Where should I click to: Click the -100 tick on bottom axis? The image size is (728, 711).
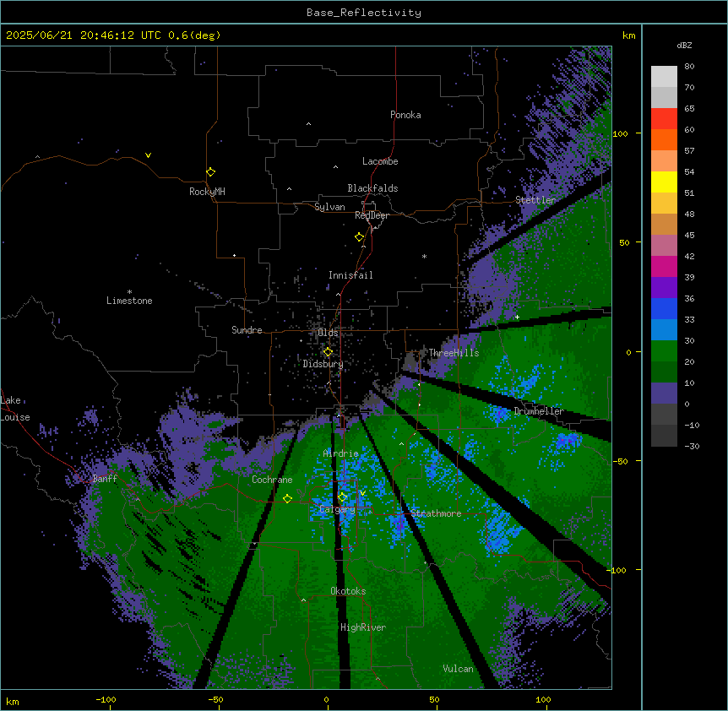point(106,700)
